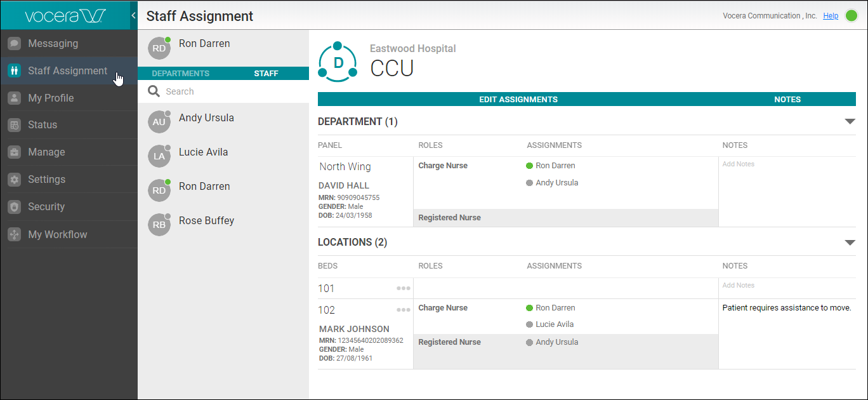Click the CCU department circle icon
868x400 pixels.
338,61
